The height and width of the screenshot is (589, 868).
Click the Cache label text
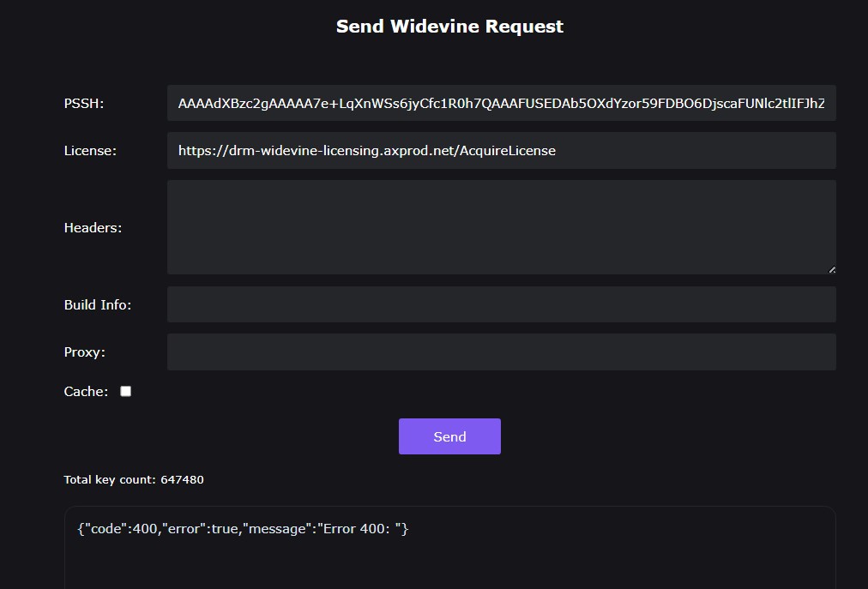tap(86, 392)
